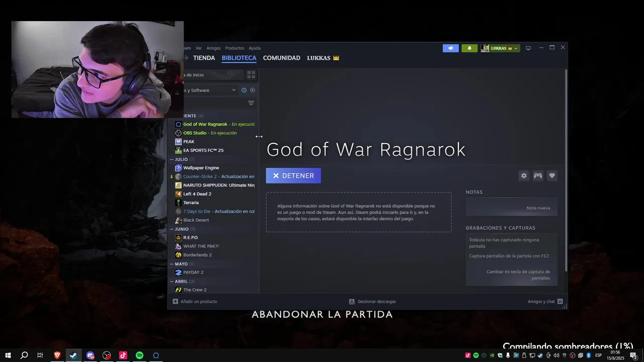Switch Steam to Big Picture mode icon
The width and height of the screenshot is (644, 362).
(x=528, y=48)
